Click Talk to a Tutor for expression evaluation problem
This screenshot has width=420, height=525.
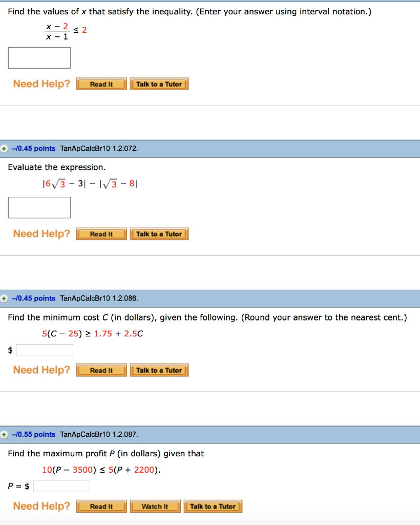point(159,233)
